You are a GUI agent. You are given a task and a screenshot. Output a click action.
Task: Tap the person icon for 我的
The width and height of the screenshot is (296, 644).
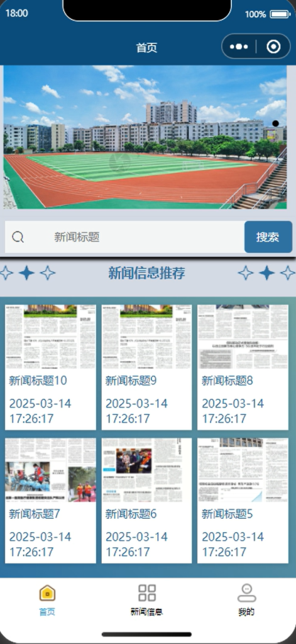[x=247, y=593]
